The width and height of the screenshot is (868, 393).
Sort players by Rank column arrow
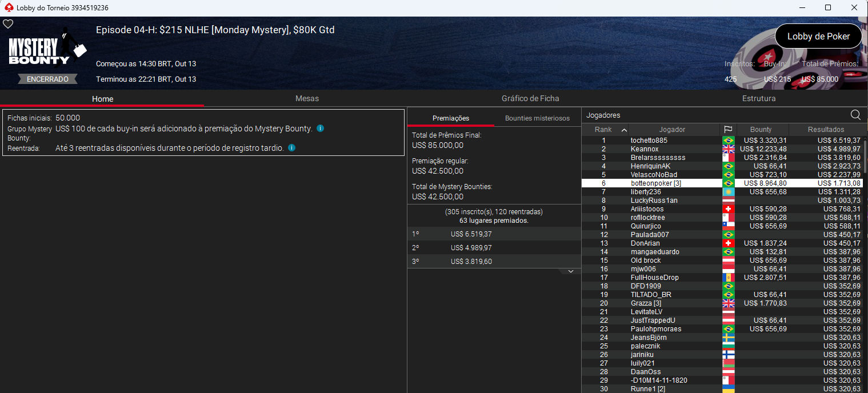(624, 130)
